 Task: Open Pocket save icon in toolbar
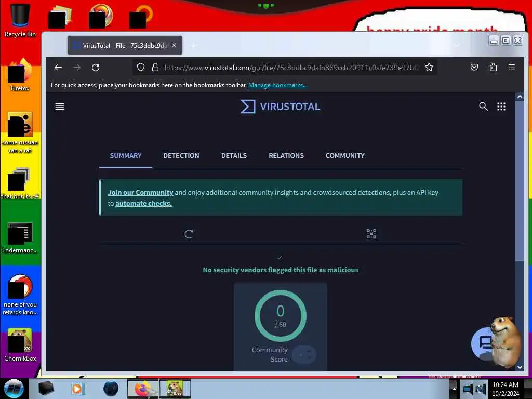point(474,67)
